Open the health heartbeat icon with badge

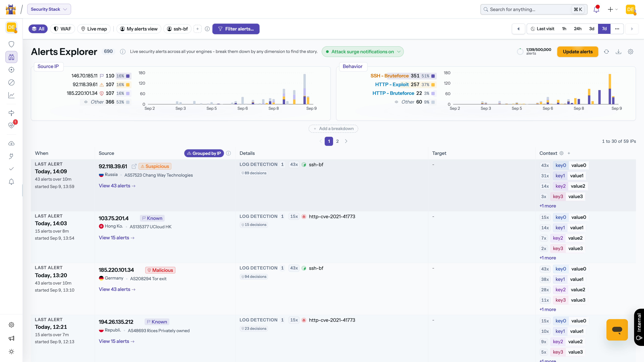pyautogui.click(x=11, y=125)
